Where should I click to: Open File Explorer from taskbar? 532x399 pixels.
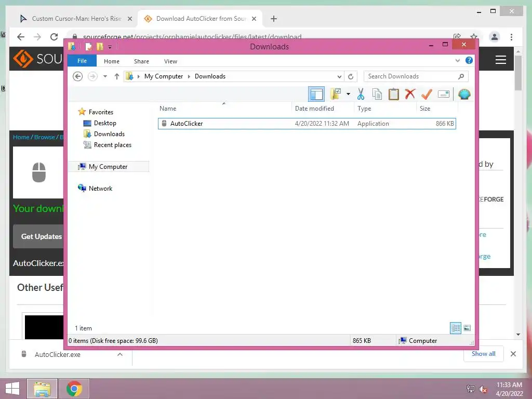42,389
